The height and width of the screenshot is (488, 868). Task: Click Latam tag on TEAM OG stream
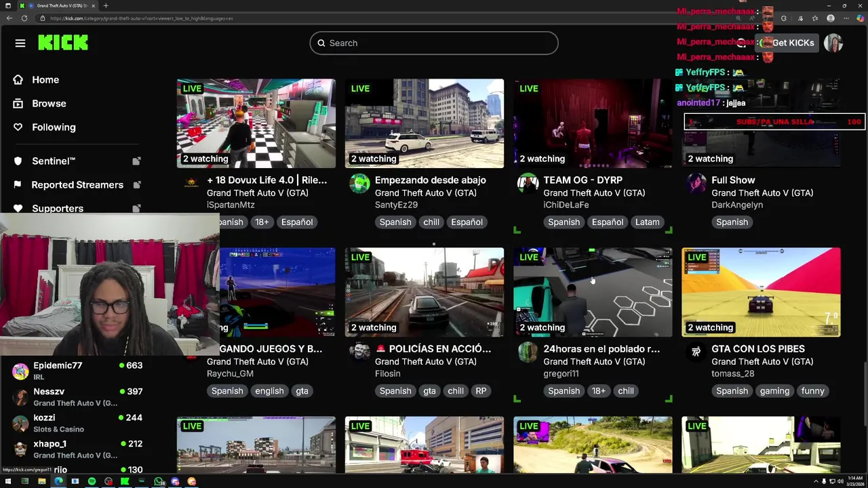[x=647, y=222]
